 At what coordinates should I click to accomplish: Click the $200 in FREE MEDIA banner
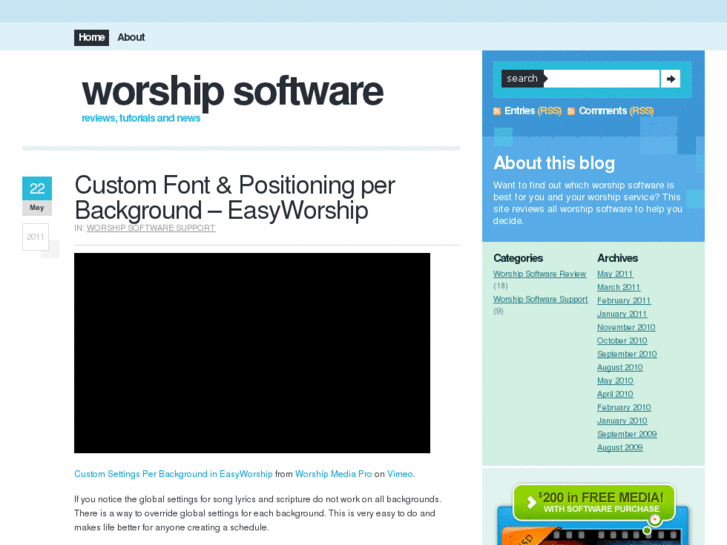pos(594,504)
